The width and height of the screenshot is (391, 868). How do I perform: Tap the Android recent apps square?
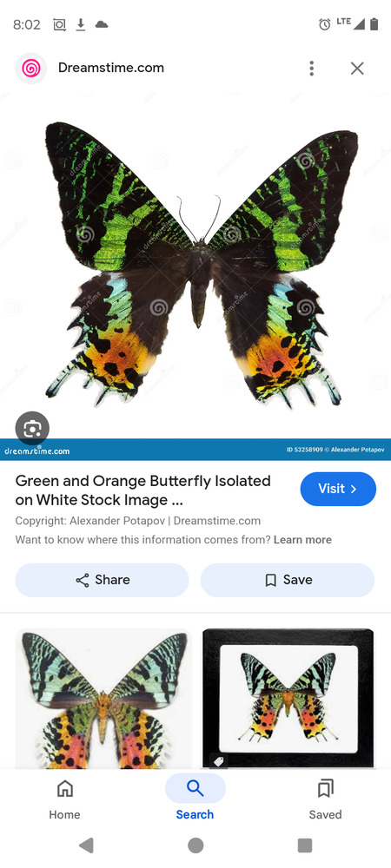(x=305, y=845)
